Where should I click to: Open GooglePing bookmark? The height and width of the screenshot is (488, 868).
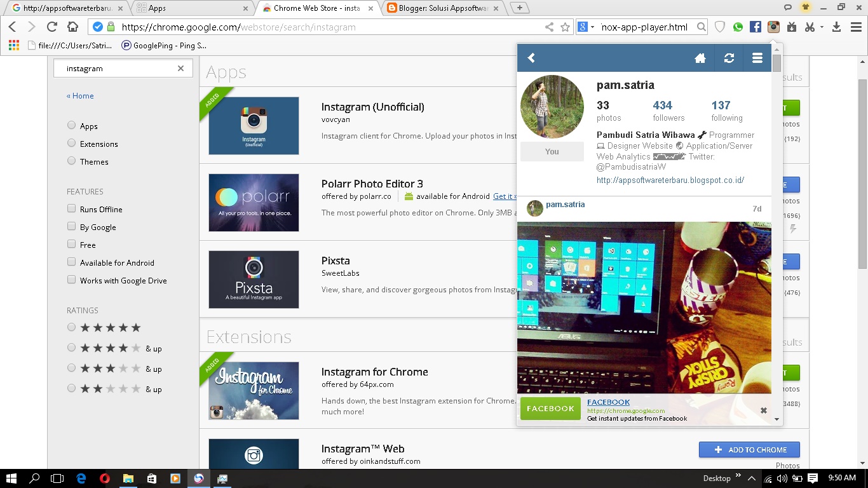(164, 45)
